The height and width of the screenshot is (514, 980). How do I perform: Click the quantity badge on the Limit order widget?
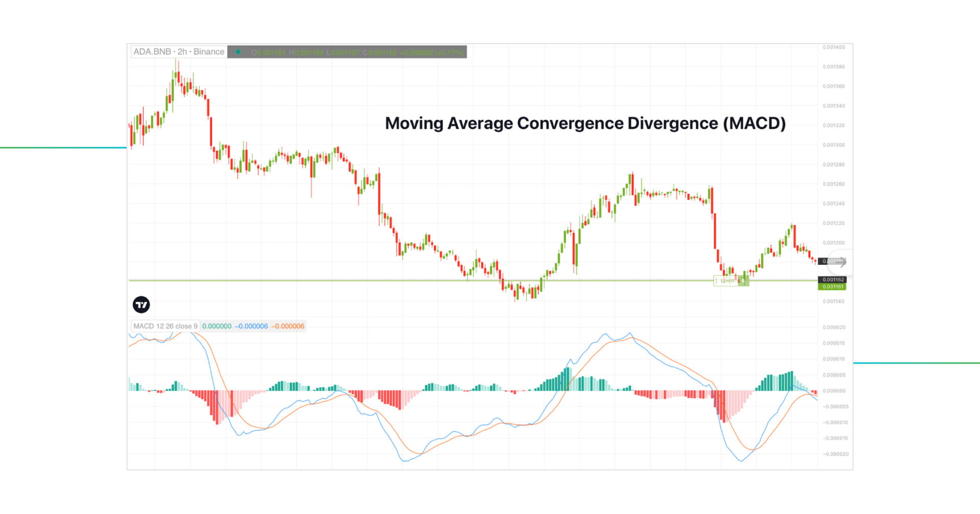[x=744, y=280]
